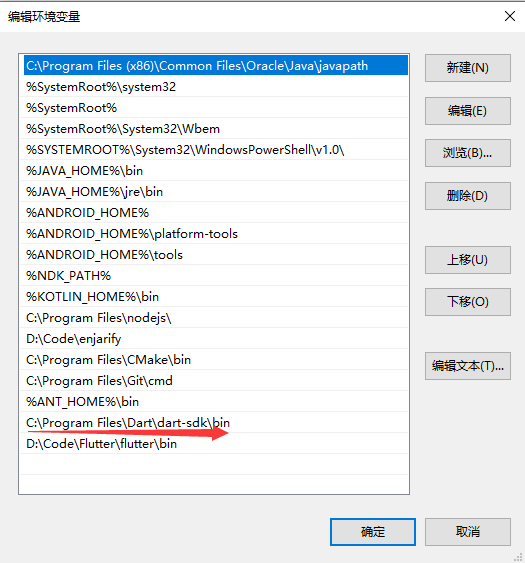Viewport: 525px width, 563px height.
Task: Select the D:\Code\Flutter\flutter\bin entry
Action: (214, 443)
